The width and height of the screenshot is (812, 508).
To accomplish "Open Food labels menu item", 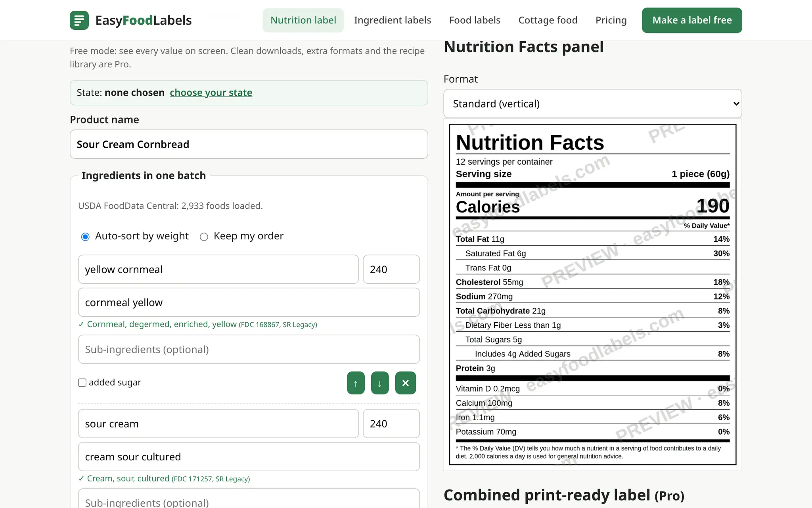I will click(475, 20).
